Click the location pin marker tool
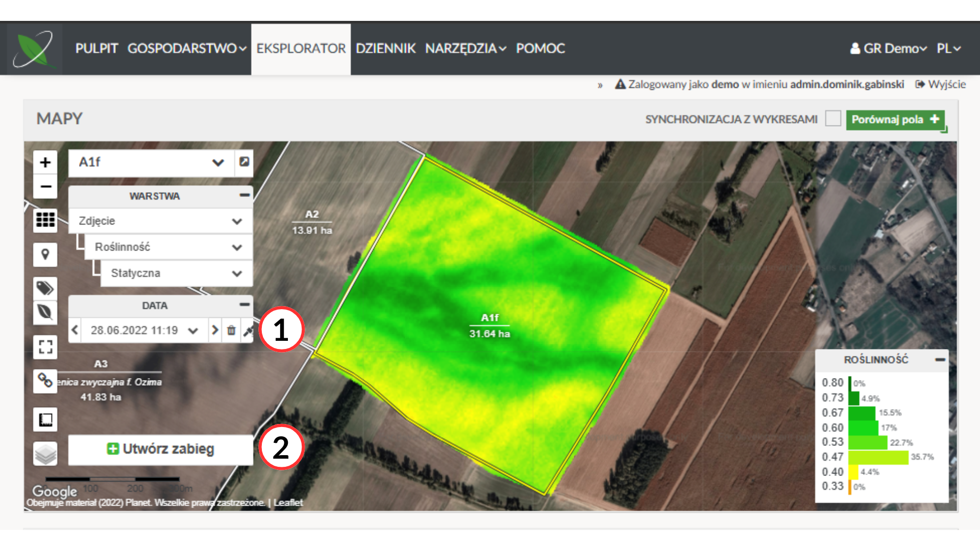 pyautogui.click(x=45, y=254)
